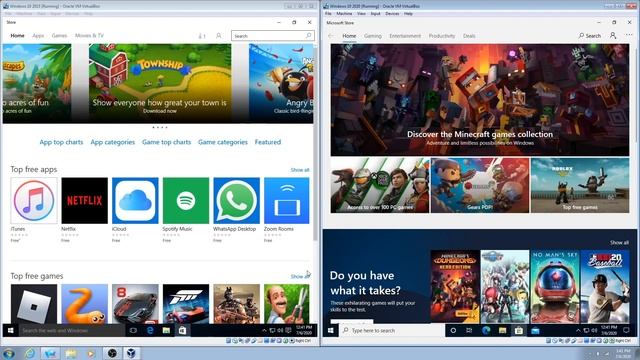The width and height of the screenshot is (640, 360).
Task: Open the orange snake game tile
Action: [x=84, y=304]
